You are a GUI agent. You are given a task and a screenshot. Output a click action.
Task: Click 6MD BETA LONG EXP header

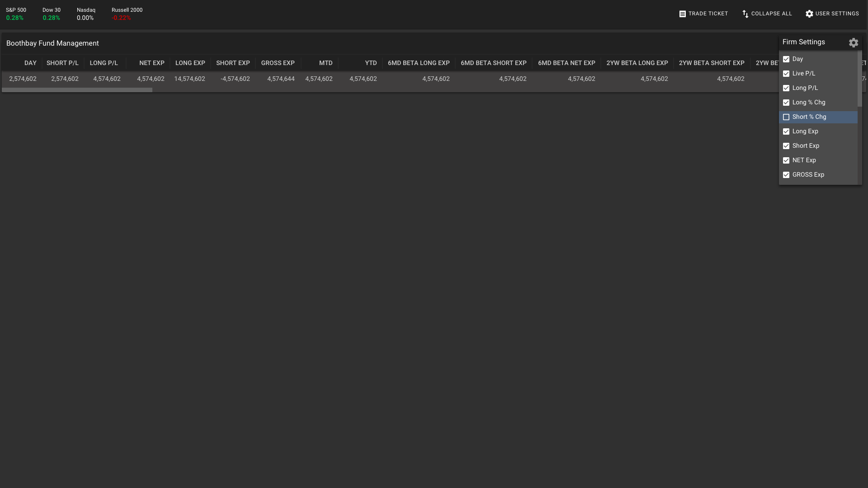[419, 63]
